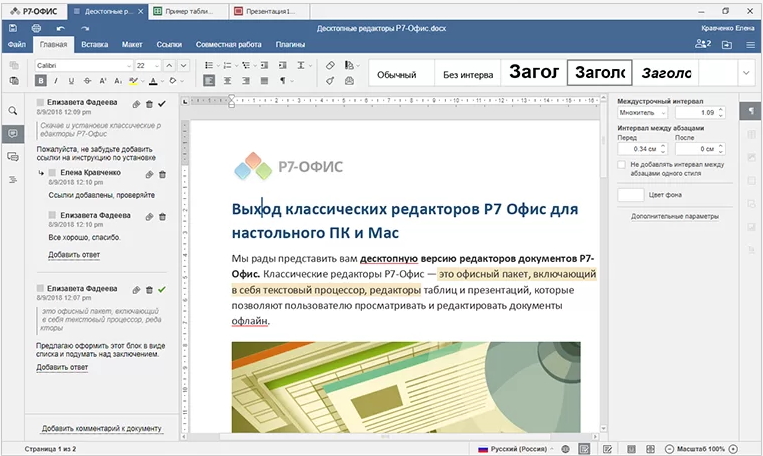Screen dimensions: 763x456
Task: Expand the styles gallery arrow
Action: 746,73
